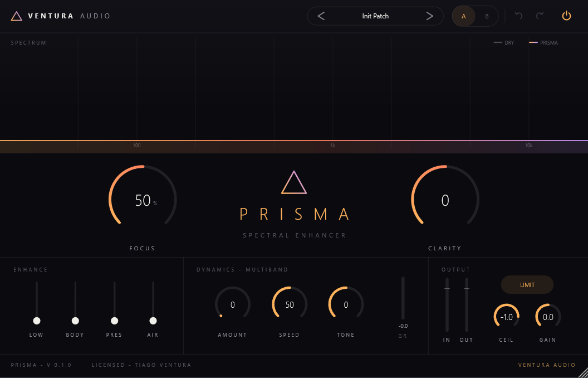Click the GAIN knob showing 0.0
The image size is (588, 378).
point(548,317)
